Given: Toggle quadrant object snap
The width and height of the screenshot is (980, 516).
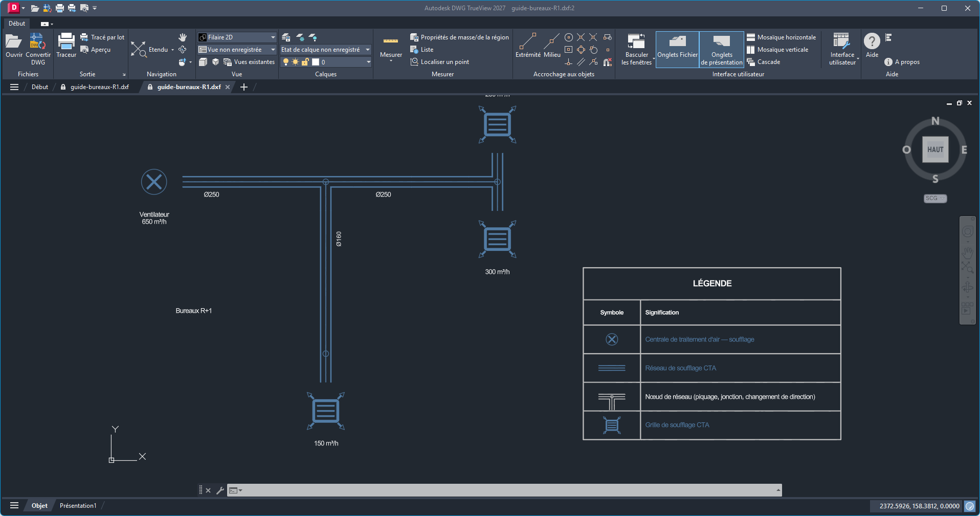Looking at the screenshot, I should coord(581,50).
